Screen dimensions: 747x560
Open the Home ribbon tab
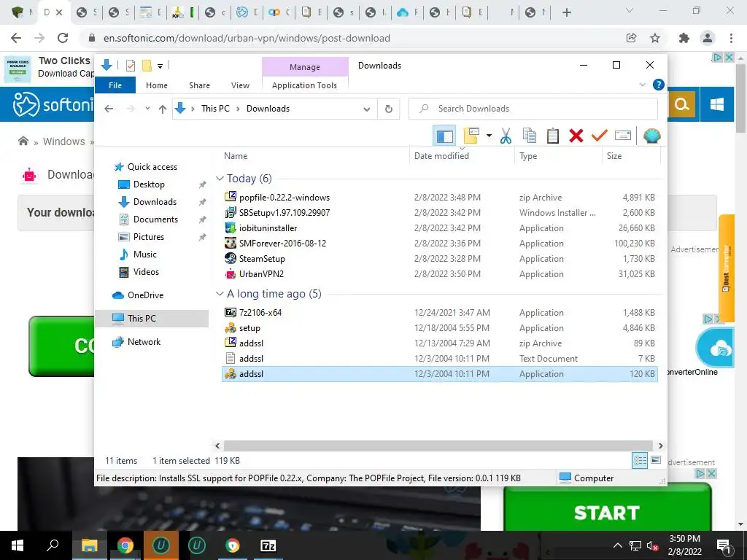157,85
